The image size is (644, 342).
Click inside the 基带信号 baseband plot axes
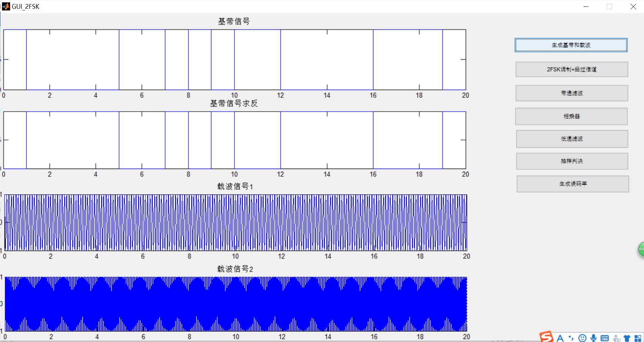pyautogui.click(x=235, y=60)
